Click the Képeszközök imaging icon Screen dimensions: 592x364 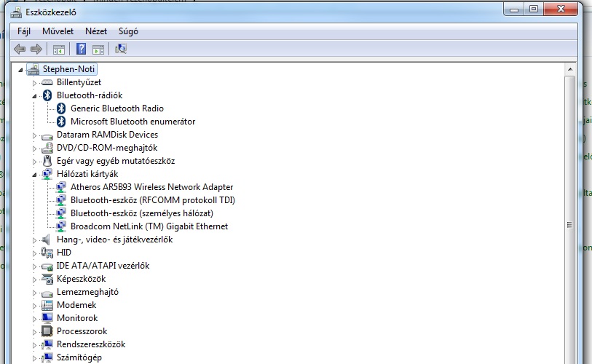47,279
